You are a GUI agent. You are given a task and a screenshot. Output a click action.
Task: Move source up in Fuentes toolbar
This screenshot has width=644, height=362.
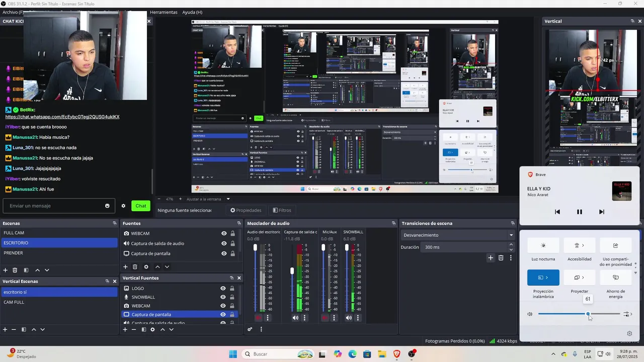coord(157,267)
